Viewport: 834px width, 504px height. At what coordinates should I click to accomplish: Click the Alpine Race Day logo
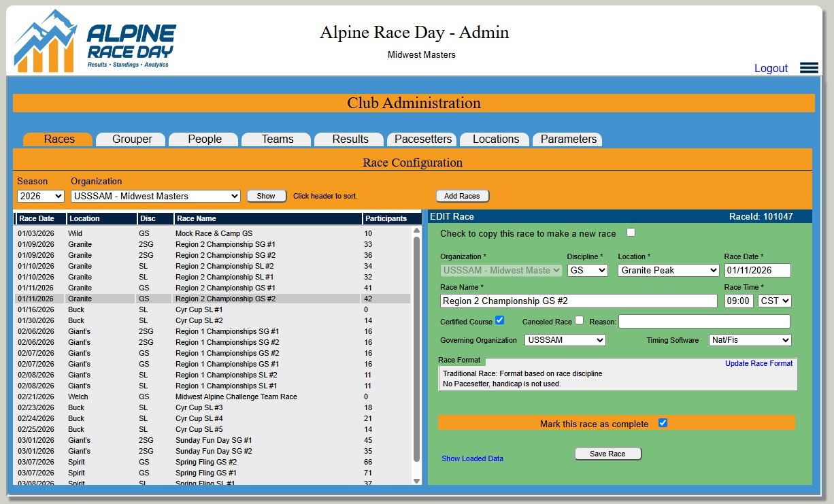tap(95, 41)
